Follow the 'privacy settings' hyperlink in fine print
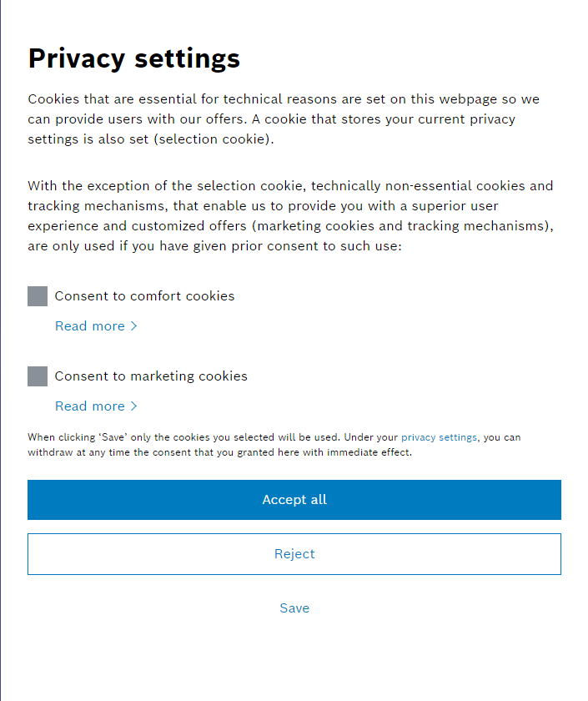 tap(439, 437)
